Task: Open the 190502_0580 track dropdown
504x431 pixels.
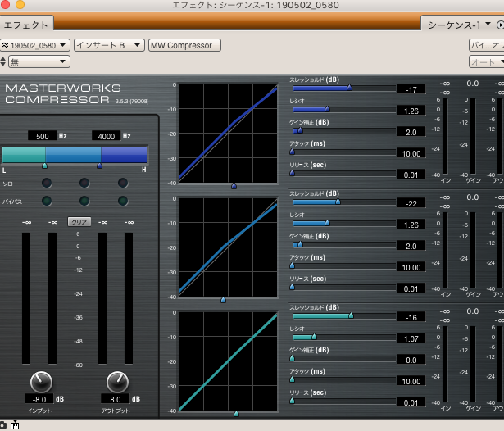Action: coord(35,45)
